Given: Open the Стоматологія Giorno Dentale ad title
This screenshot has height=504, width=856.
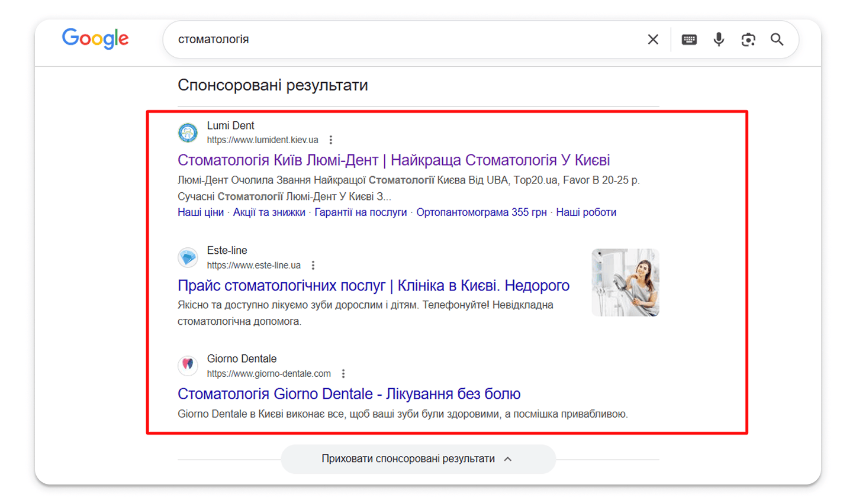Looking at the screenshot, I should point(349,394).
